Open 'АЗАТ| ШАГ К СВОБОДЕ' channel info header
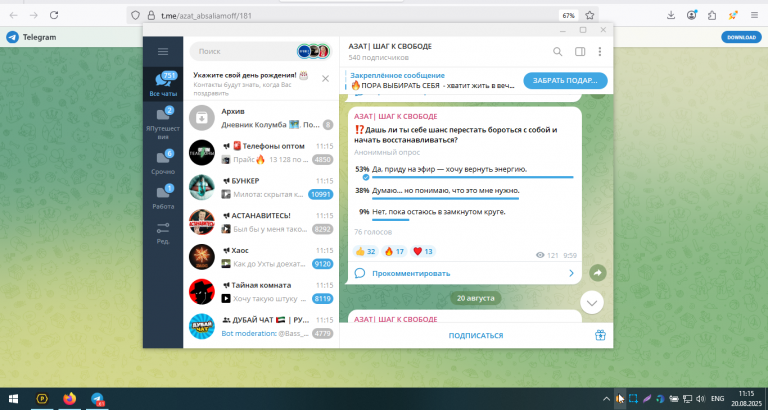This screenshot has height=410, width=768. 390,51
